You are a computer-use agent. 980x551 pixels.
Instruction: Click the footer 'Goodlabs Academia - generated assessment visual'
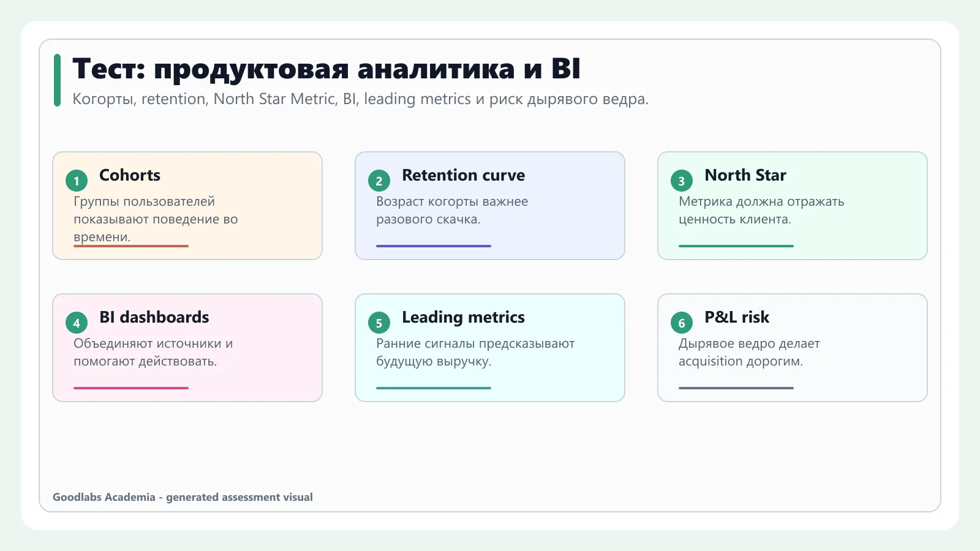[x=183, y=497]
